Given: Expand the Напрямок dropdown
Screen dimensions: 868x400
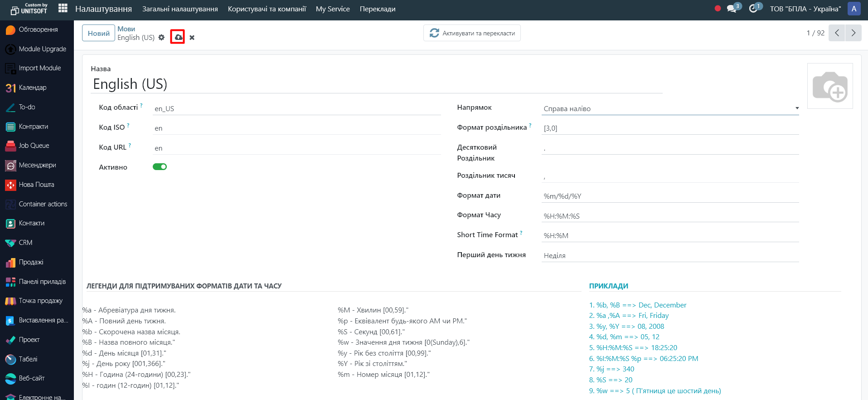Looking at the screenshot, I should pyautogui.click(x=670, y=109).
